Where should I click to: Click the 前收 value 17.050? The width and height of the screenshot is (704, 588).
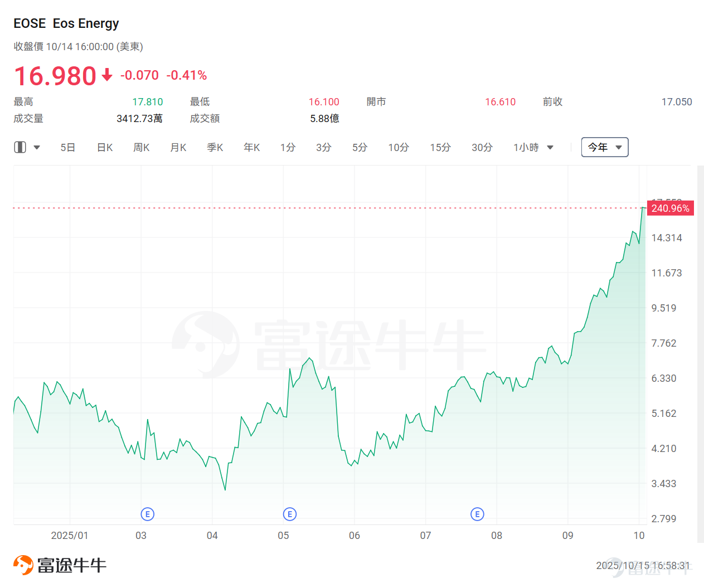(x=677, y=102)
